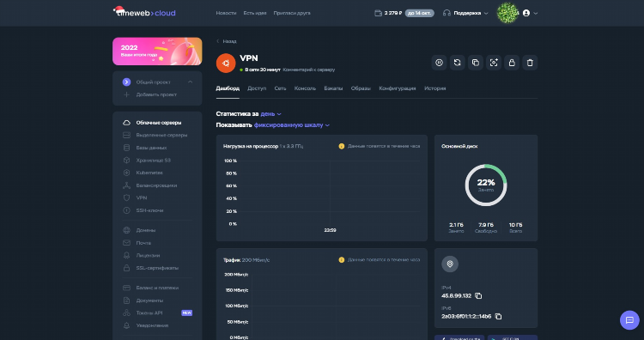The width and height of the screenshot is (644, 340).
Task: Open statistics period dropdown день
Action: click(x=270, y=113)
